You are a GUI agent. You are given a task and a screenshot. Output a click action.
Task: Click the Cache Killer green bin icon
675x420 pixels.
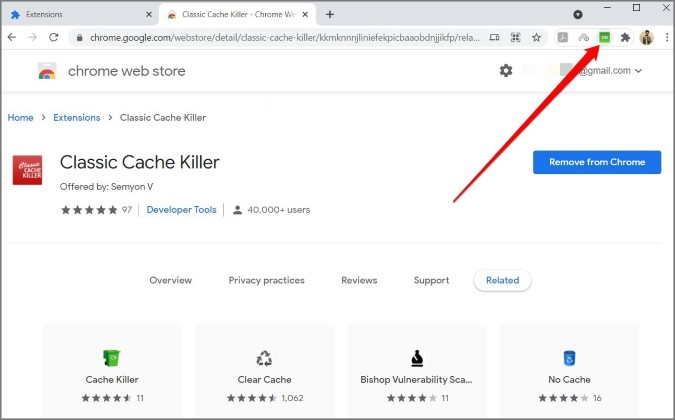pos(112,358)
